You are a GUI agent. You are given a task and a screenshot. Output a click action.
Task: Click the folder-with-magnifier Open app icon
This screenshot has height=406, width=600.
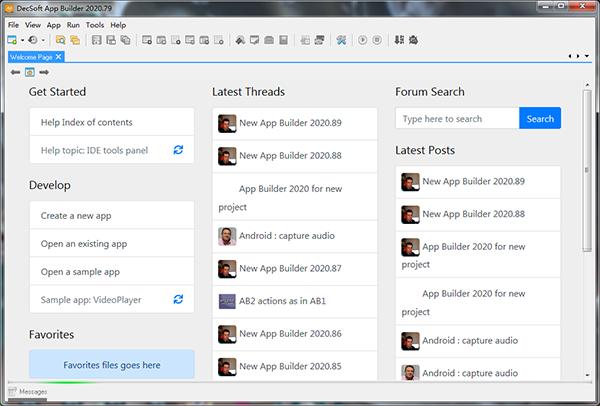point(60,40)
